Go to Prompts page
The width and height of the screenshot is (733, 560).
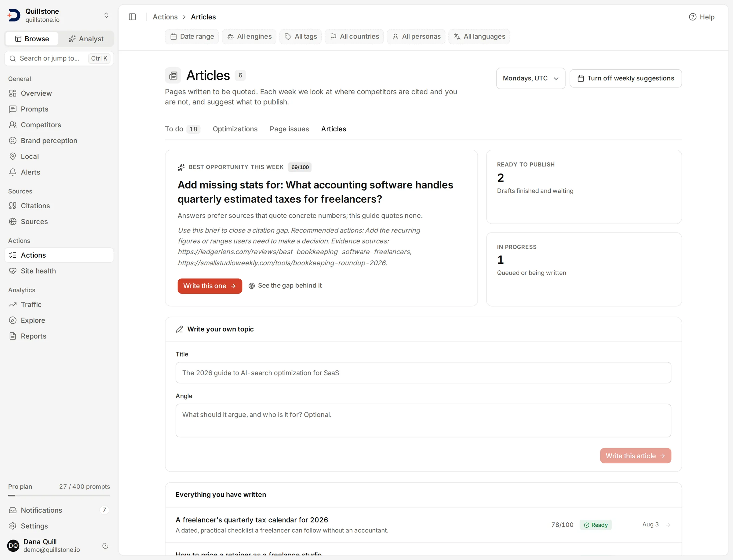click(x=59, y=109)
